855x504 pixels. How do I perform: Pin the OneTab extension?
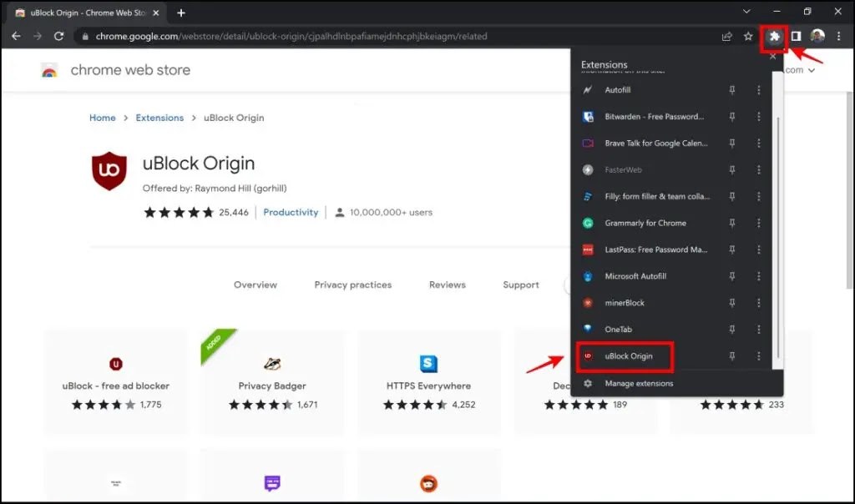coord(731,330)
